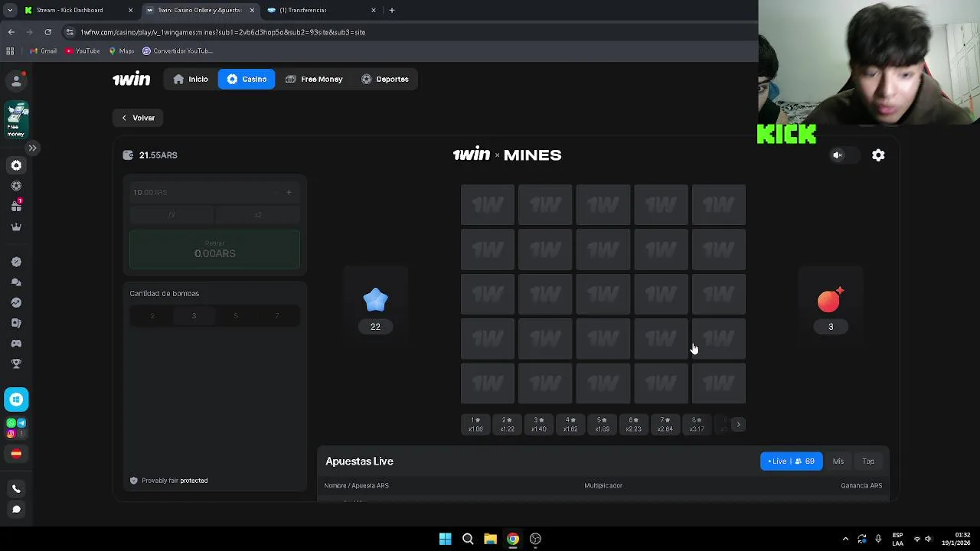Image resolution: width=980 pixels, height=551 pixels.
Task: Open the game controller icon in sidebar
Action: click(16, 344)
